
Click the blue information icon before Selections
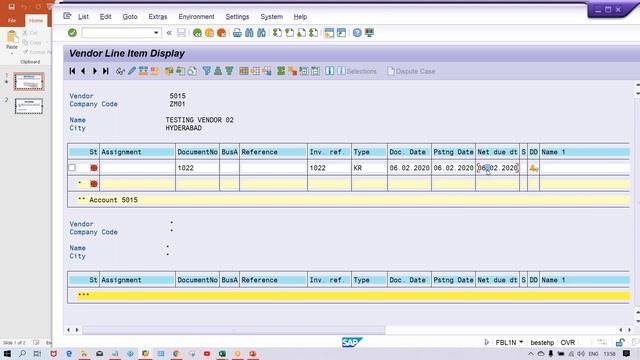[329, 71]
